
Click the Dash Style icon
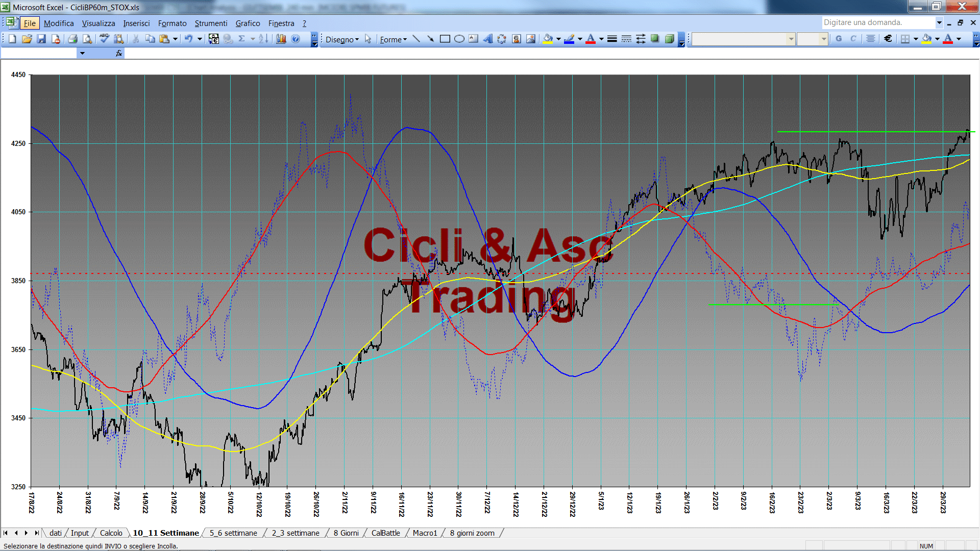626,39
